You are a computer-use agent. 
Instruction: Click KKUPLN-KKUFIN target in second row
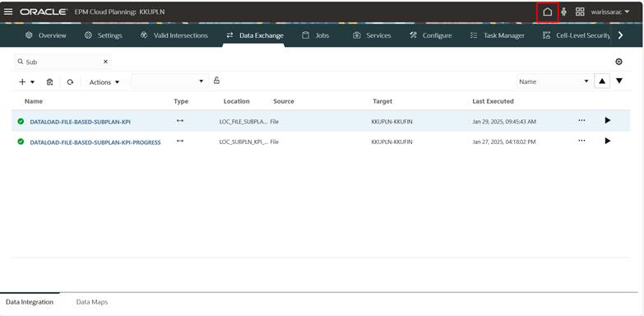tap(391, 142)
